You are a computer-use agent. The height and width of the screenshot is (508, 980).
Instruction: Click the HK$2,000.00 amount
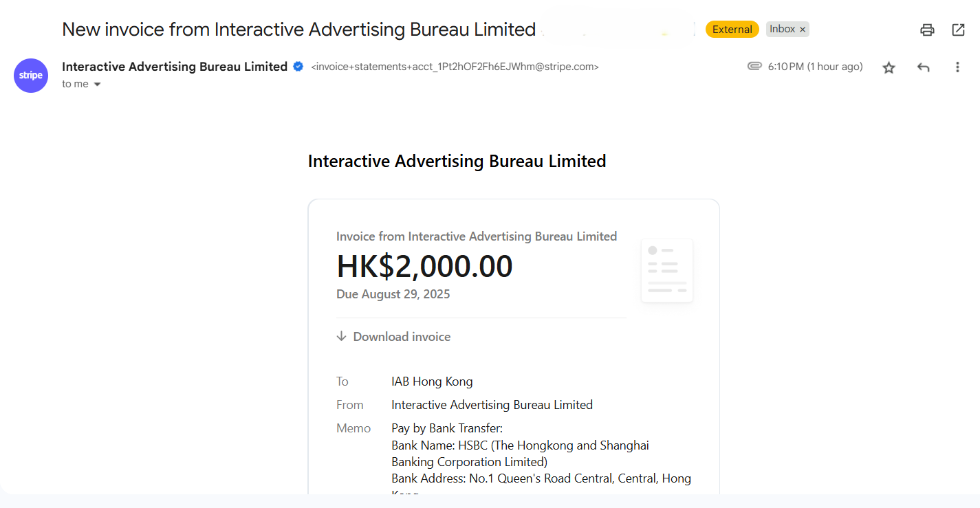tap(424, 267)
